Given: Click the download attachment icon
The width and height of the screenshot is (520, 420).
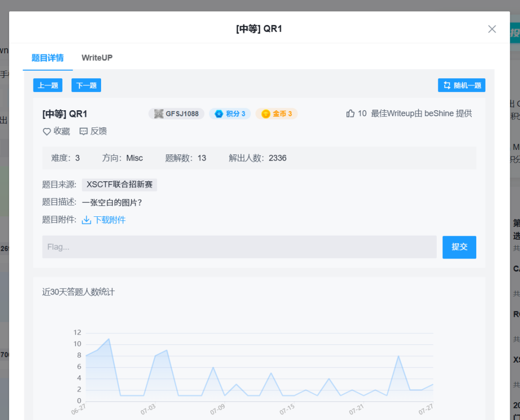Looking at the screenshot, I should coord(86,220).
